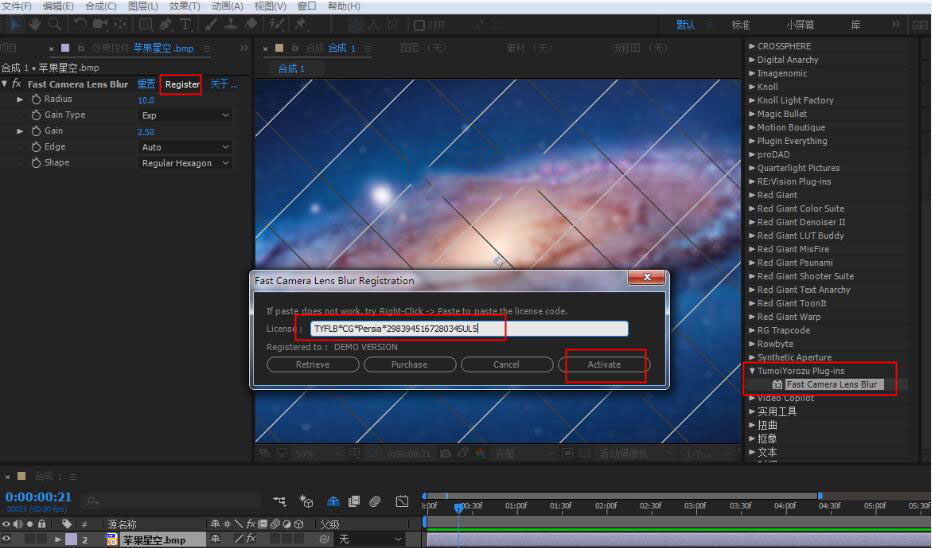Viewport: 932px width, 548px height.
Task: Open the composition mini-flowchart in timeline
Action: [279, 502]
